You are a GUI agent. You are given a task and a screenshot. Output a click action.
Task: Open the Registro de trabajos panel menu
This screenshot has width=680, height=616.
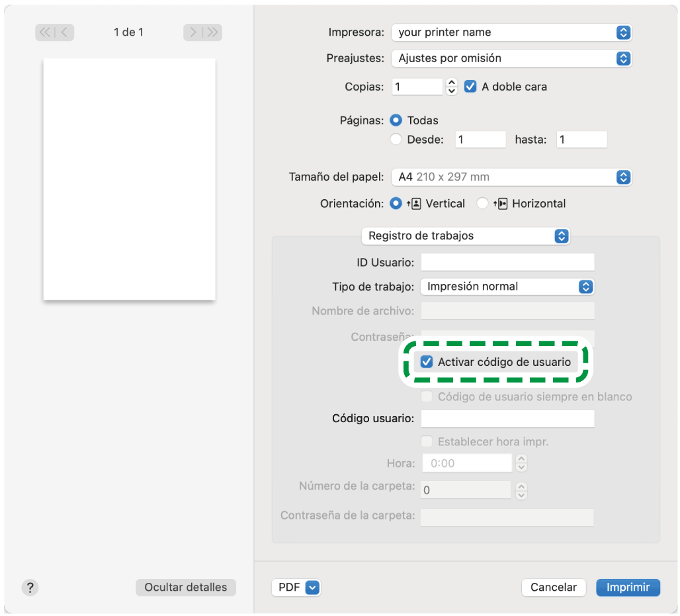[x=465, y=236]
